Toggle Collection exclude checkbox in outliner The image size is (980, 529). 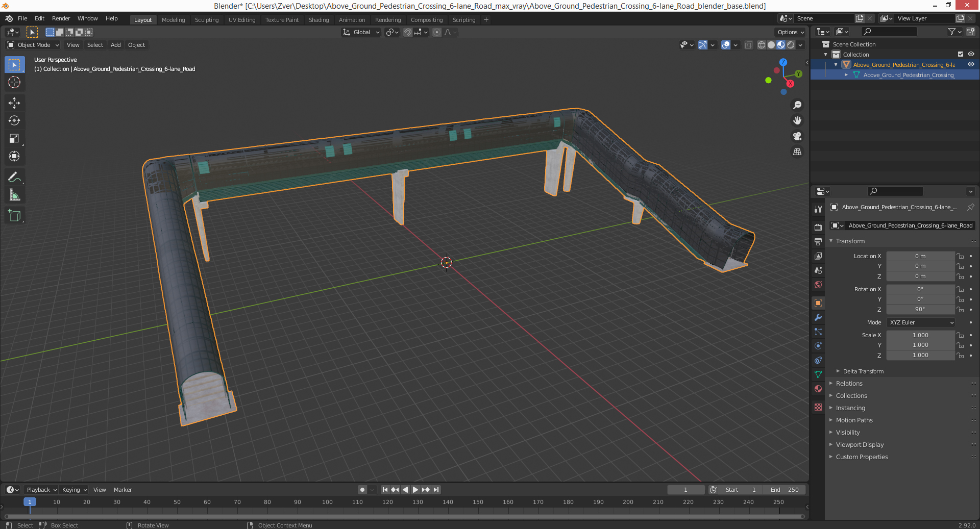coord(961,54)
